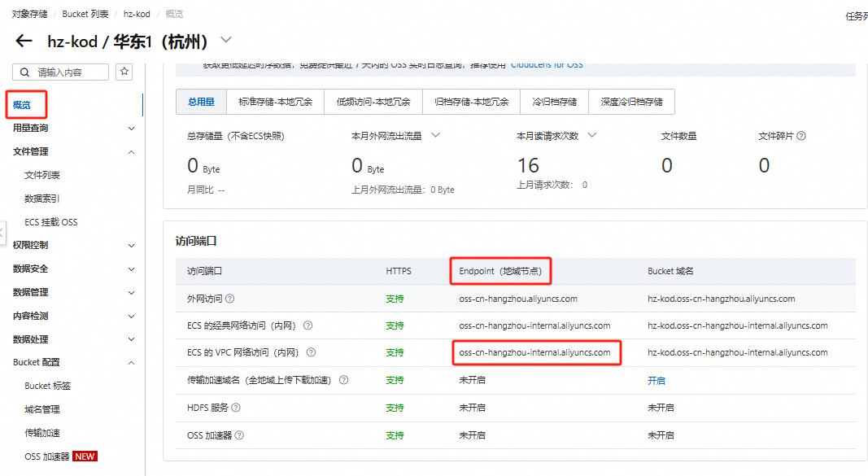Click help icon next to 传输加速域名

click(344, 380)
